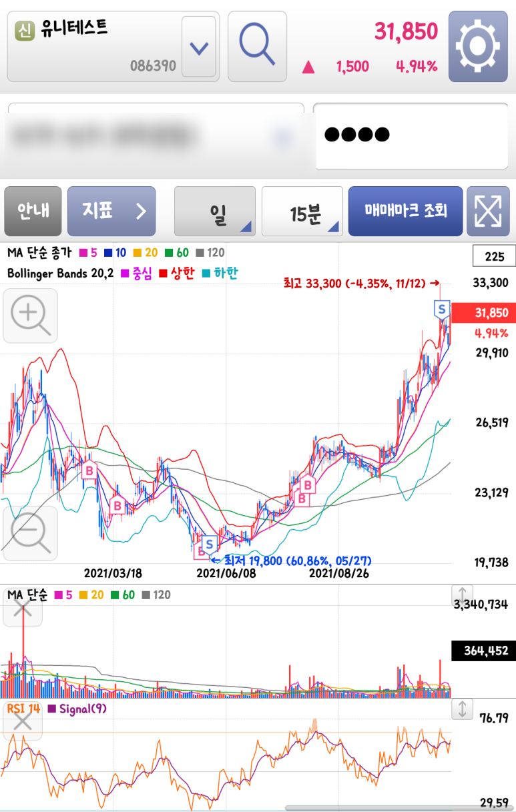Screen dimensions: 516x812
Task: Zoom out on the chart
Action: [x=30, y=533]
